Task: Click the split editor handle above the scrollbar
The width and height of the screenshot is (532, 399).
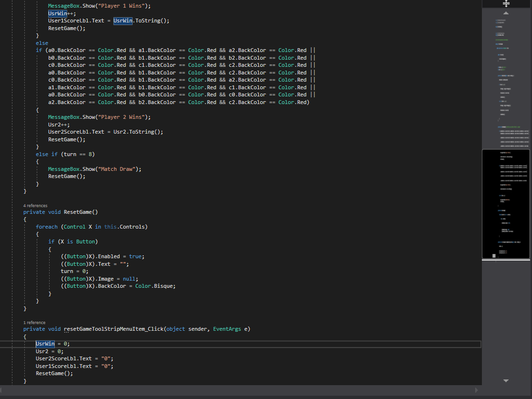Action: [x=506, y=4]
